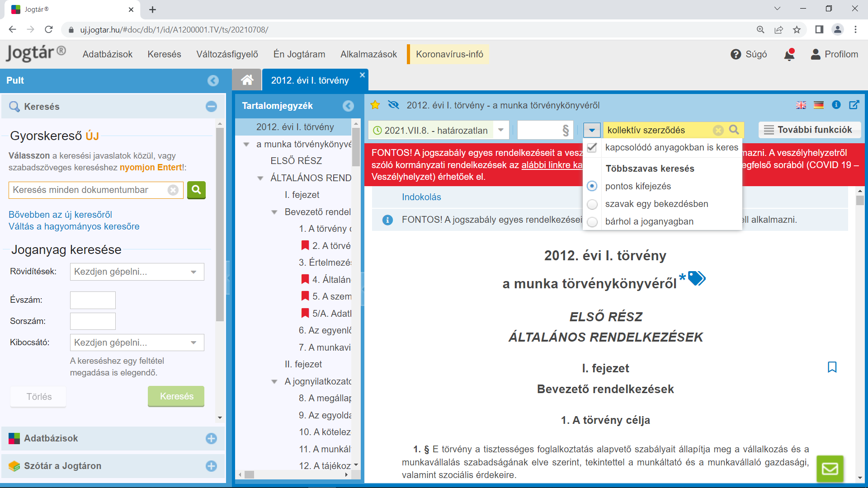Viewport: 868px width, 488px height.
Task: Open the Alkalmazások menu
Action: click(368, 54)
